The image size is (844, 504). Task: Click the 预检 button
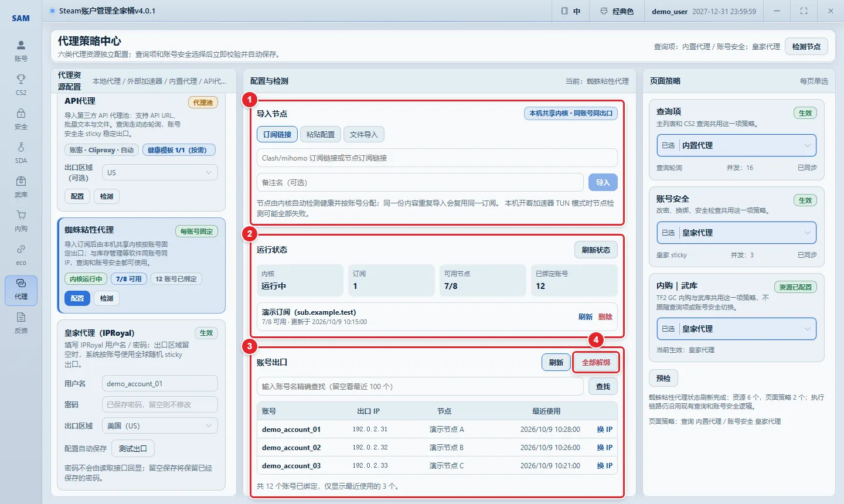click(663, 378)
